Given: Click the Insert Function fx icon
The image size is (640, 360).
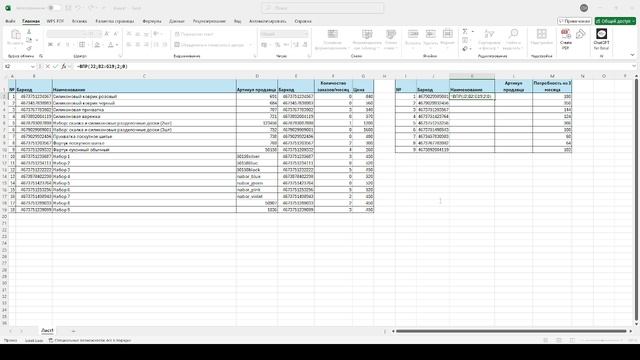Looking at the screenshot, I should [64, 66].
